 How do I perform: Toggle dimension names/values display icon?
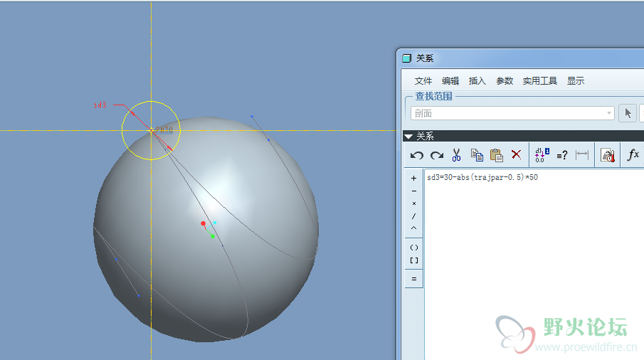pos(542,155)
